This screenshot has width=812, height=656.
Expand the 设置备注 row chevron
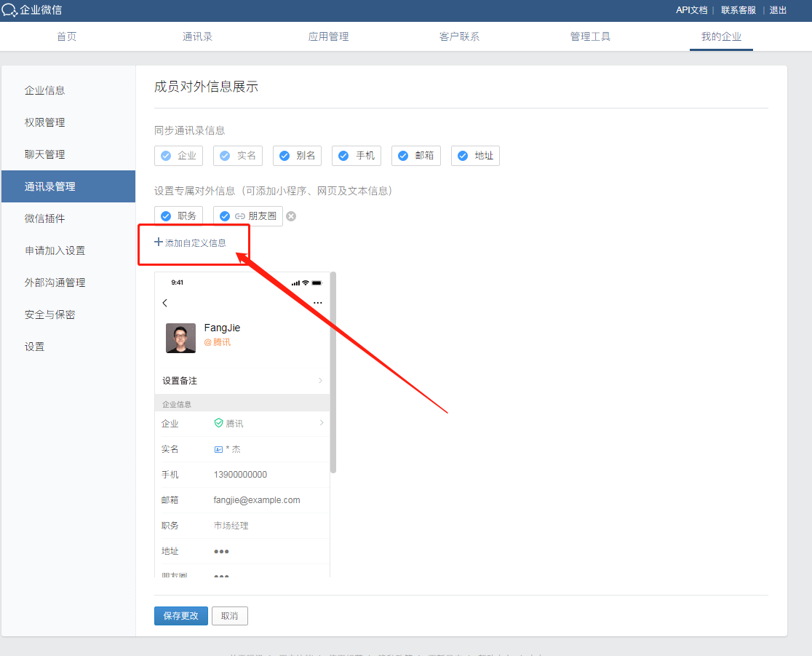(x=321, y=380)
